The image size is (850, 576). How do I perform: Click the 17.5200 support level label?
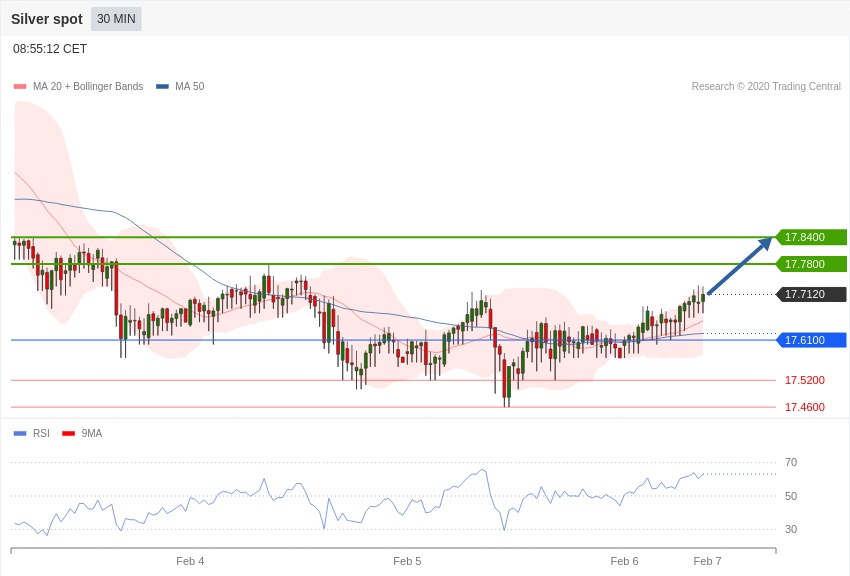click(x=804, y=380)
